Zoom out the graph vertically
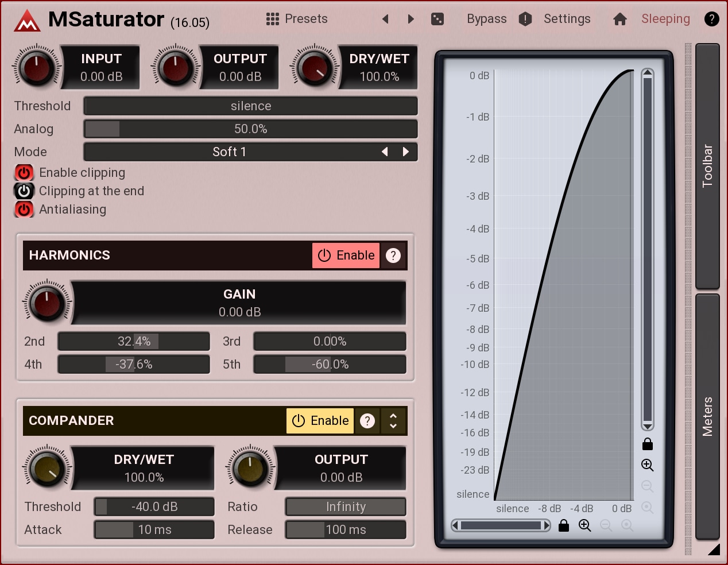 point(648,486)
